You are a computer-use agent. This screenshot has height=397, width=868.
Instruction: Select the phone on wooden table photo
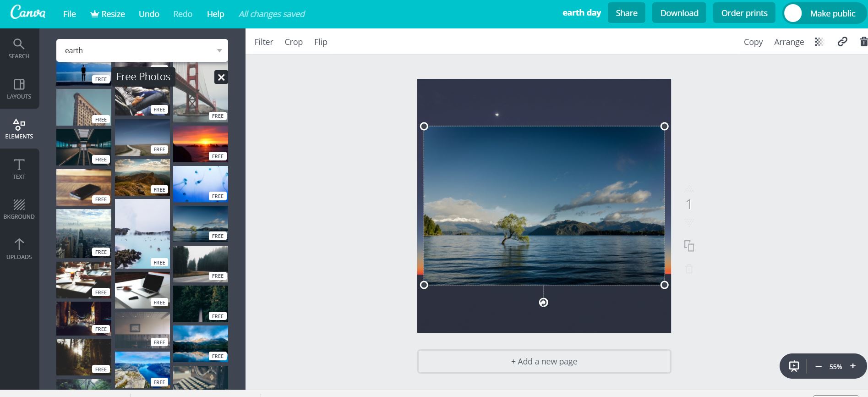point(84,187)
